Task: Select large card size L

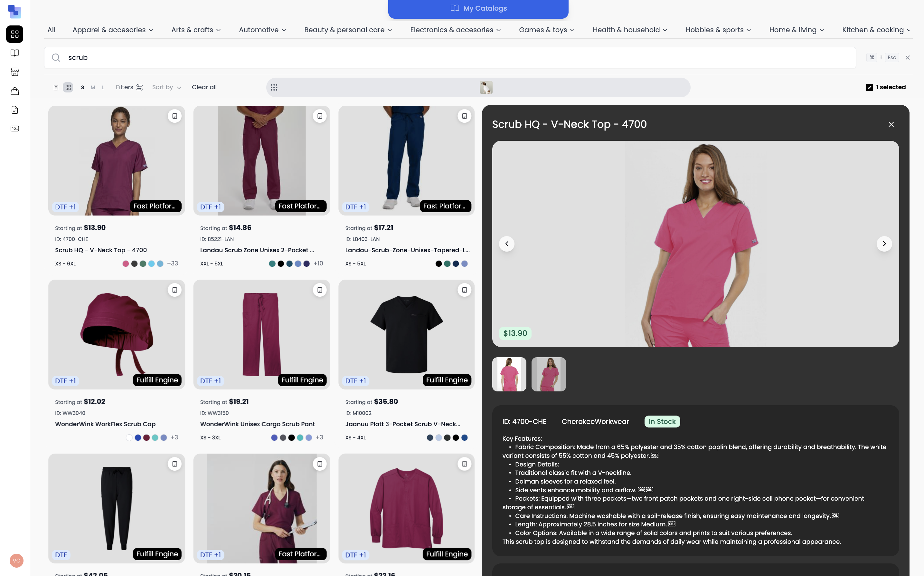Action: (x=103, y=87)
